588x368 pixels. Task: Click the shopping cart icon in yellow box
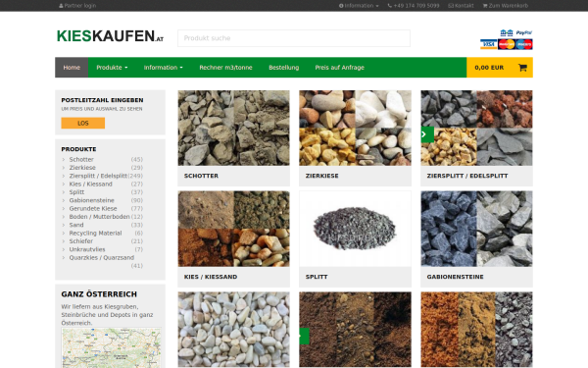coord(522,68)
